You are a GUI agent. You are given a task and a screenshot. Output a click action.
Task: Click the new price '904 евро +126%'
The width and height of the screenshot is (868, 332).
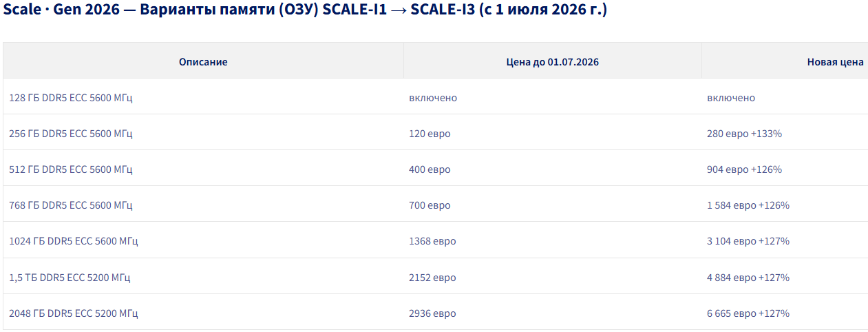coord(744,169)
